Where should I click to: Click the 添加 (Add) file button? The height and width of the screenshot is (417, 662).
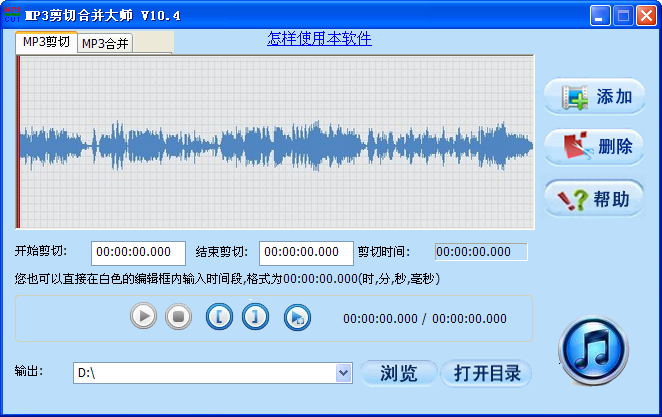pos(594,97)
